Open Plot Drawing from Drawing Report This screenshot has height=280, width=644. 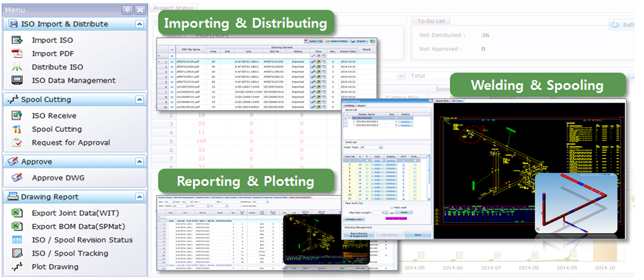(55, 266)
